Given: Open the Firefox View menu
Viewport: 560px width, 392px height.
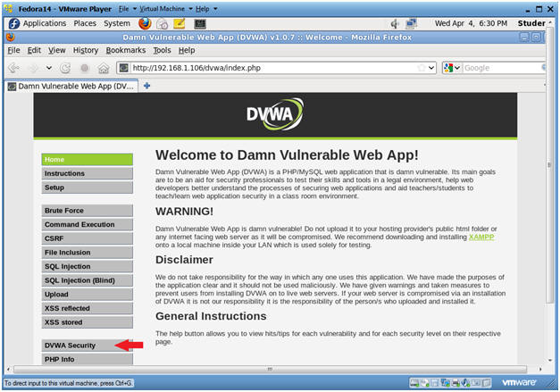Looking at the screenshot, I should pos(57,50).
